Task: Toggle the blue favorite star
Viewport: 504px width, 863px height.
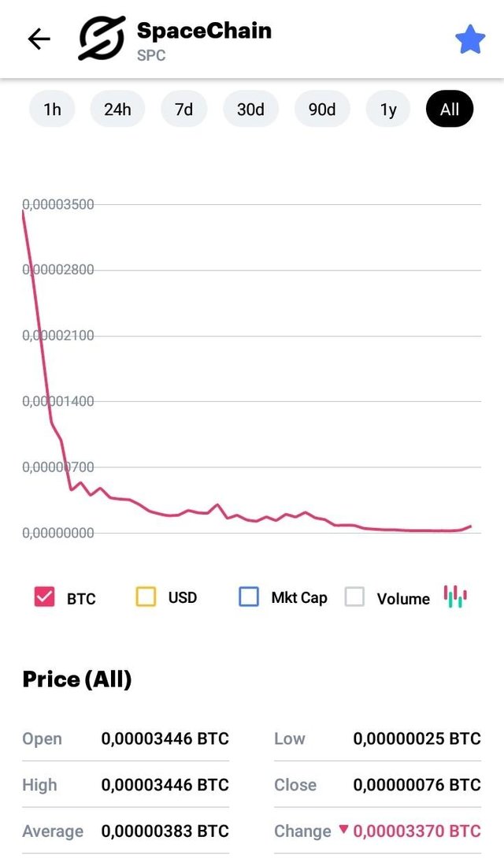Action: point(470,39)
